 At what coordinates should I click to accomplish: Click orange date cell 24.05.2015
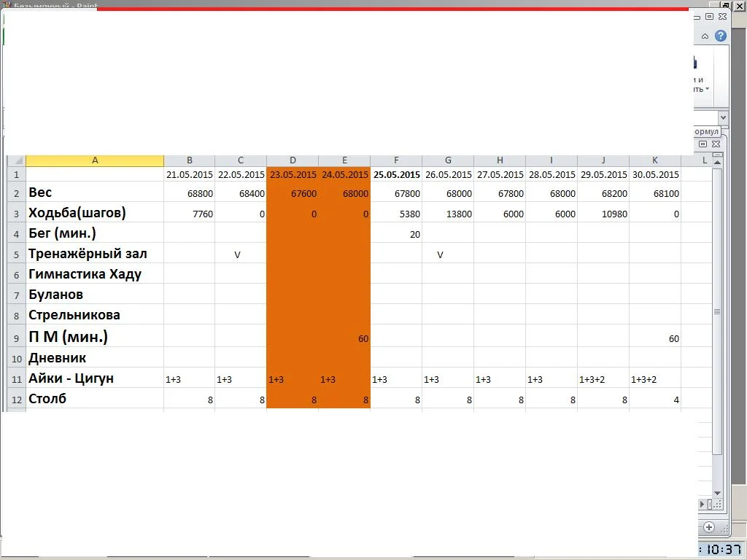click(345, 175)
